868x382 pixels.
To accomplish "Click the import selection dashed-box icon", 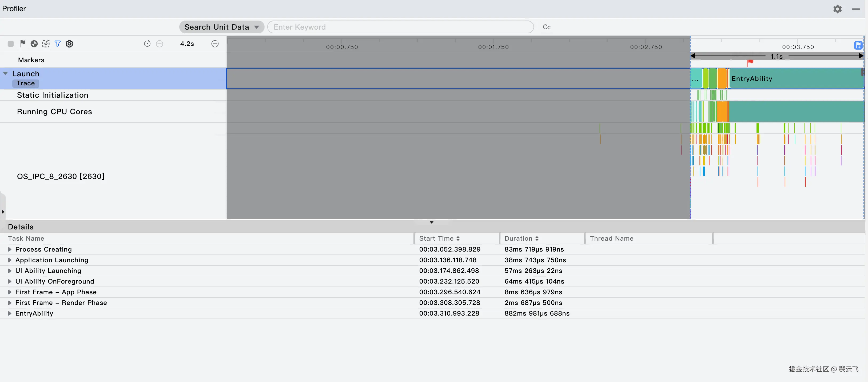I will click(x=46, y=43).
